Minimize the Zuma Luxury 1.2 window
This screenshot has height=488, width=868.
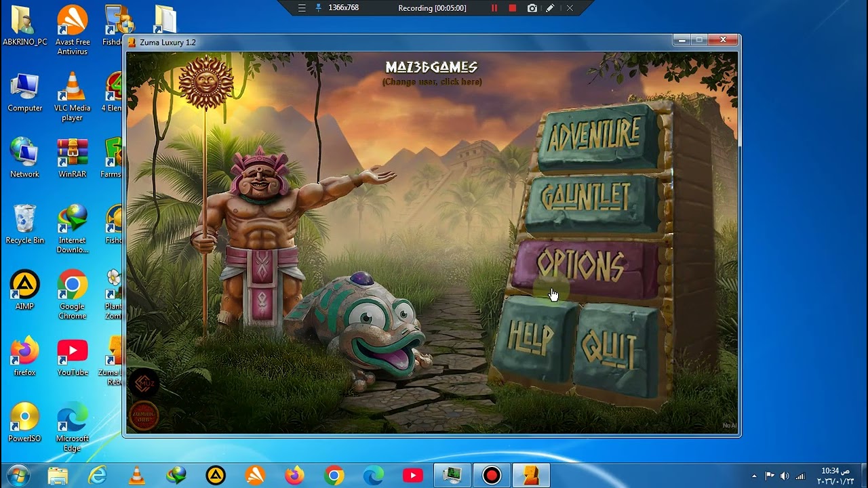point(682,40)
